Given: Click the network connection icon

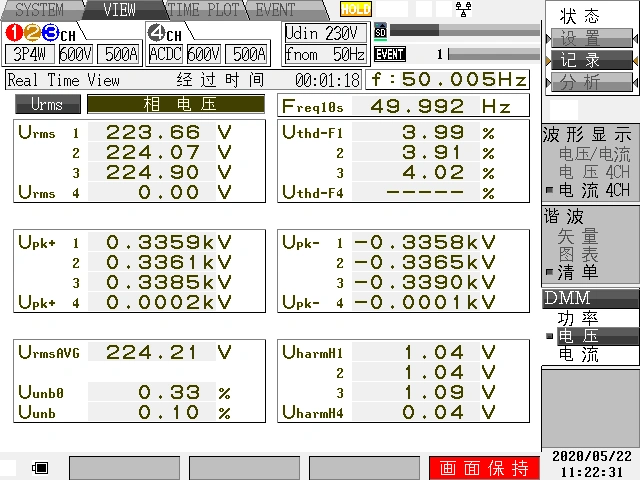Looking at the screenshot, I should click(x=463, y=9).
